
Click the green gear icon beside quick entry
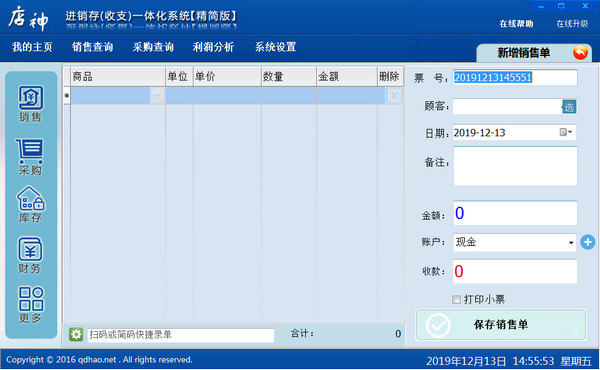(x=76, y=334)
